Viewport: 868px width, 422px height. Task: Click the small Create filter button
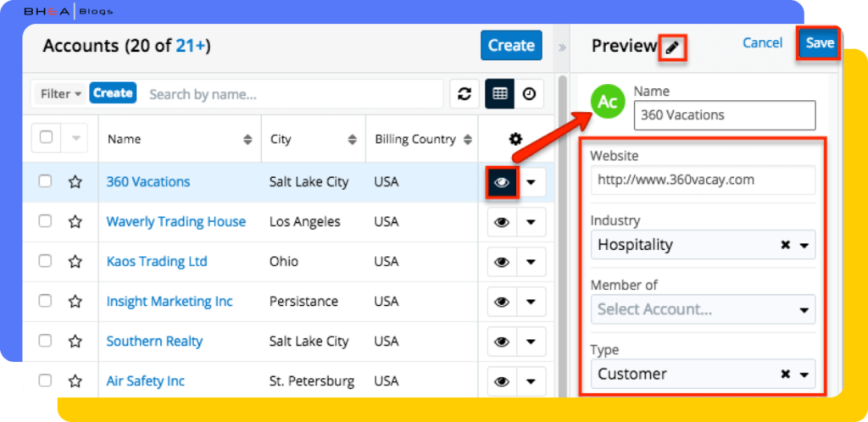(113, 93)
